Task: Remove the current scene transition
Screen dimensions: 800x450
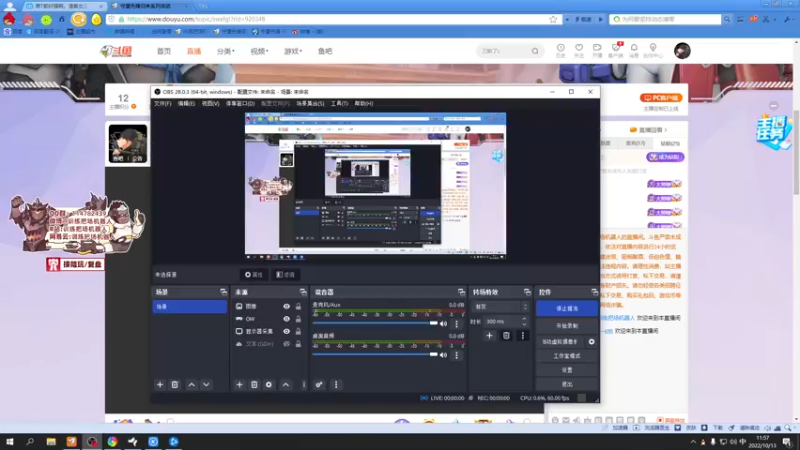Action: [x=506, y=335]
